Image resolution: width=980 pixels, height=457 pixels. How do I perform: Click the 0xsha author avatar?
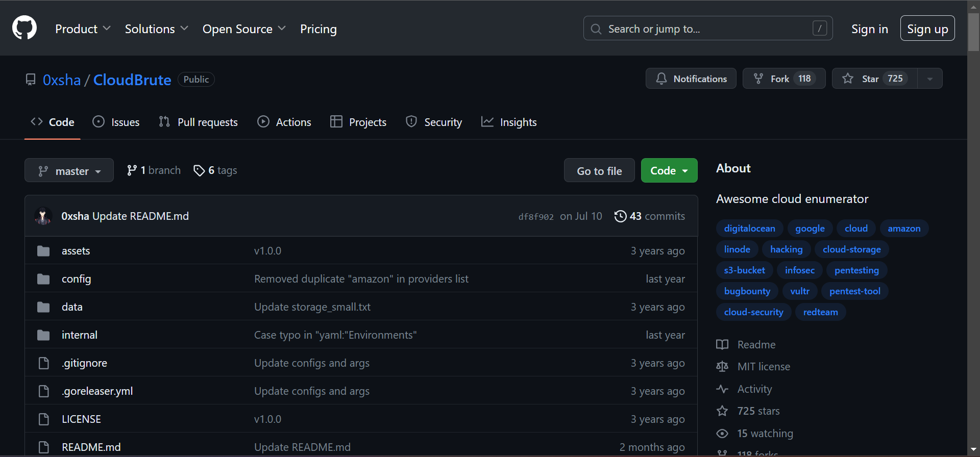[43, 216]
